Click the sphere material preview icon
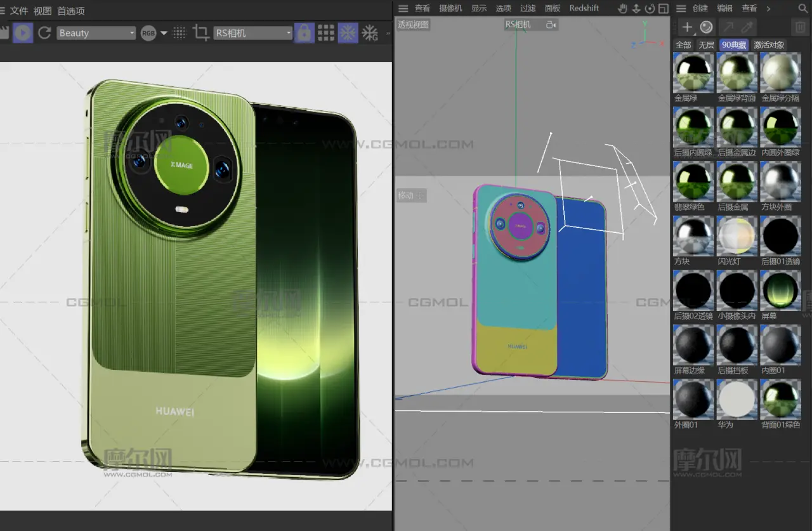 [706, 27]
